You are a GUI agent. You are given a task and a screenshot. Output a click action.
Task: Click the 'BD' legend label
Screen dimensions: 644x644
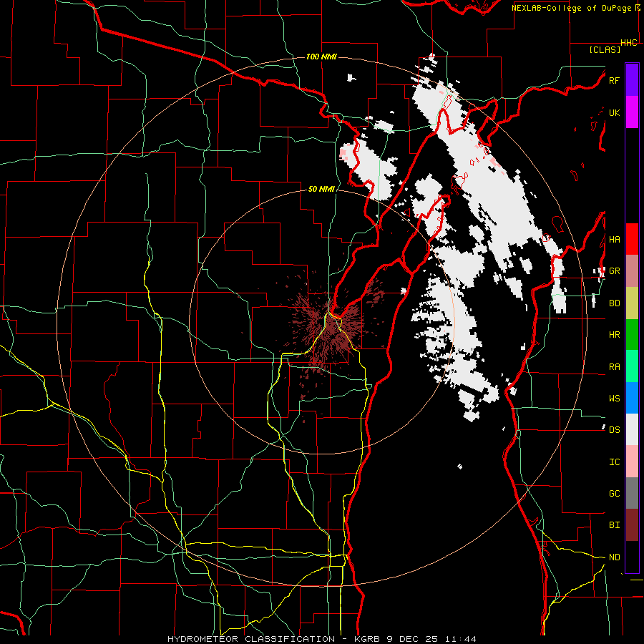(x=614, y=303)
